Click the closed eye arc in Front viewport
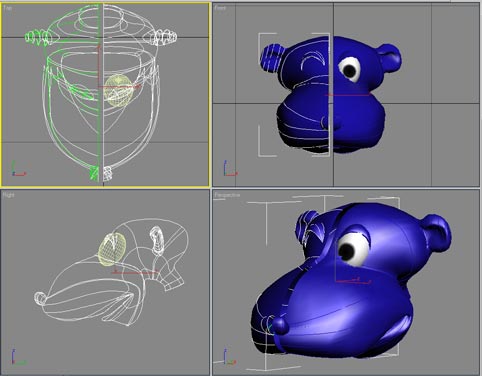The image size is (482, 376). click(313, 62)
